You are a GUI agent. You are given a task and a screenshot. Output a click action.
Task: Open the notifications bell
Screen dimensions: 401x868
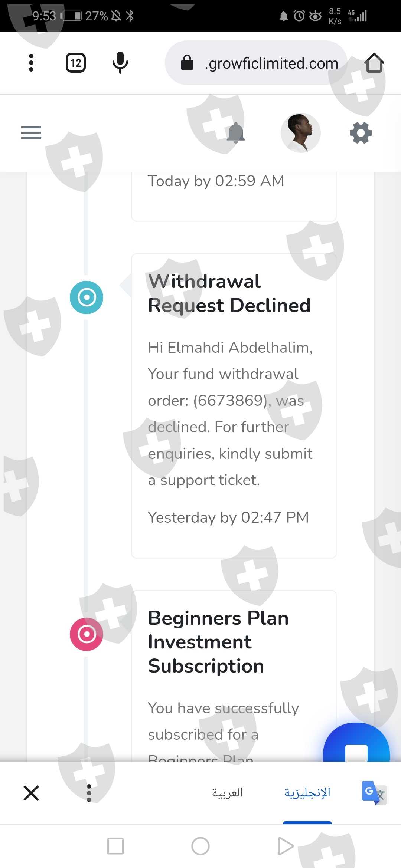click(x=235, y=133)
